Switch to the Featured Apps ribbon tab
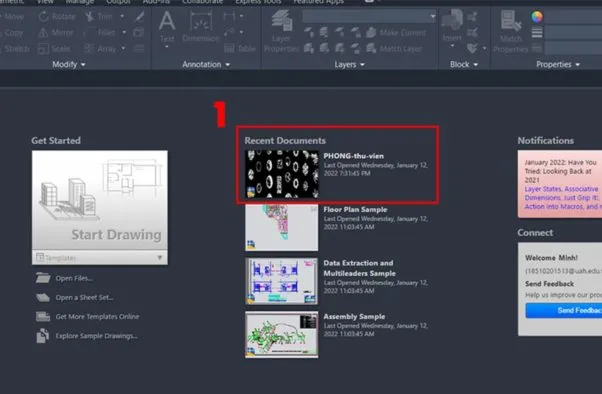Screen dimensions: 602x394 [318, 2]
